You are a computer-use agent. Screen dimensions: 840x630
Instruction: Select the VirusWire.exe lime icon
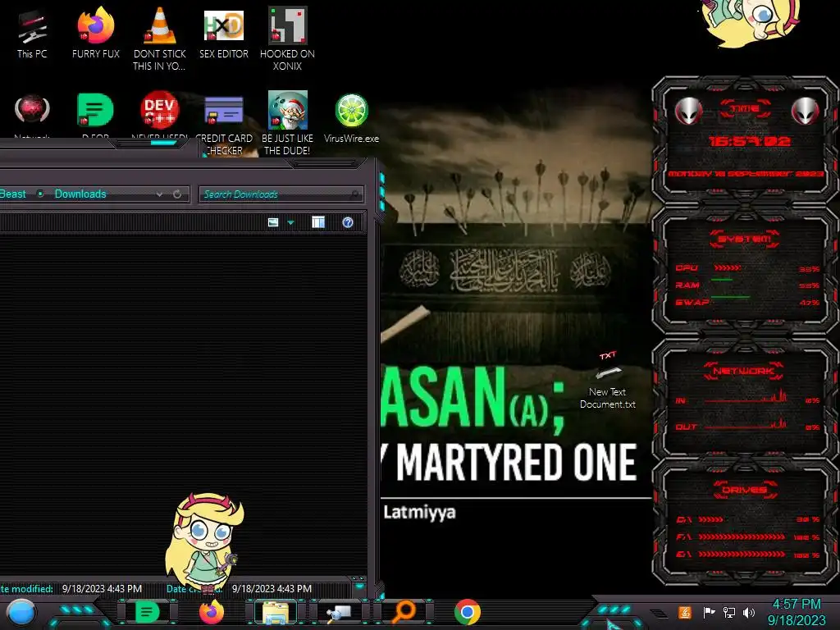point(351,118)
